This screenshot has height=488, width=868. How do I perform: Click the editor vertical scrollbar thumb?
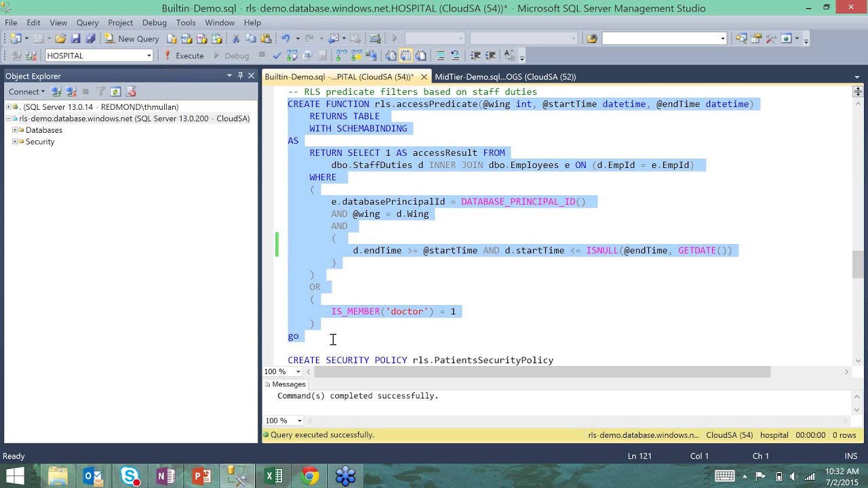click(858, 264)
